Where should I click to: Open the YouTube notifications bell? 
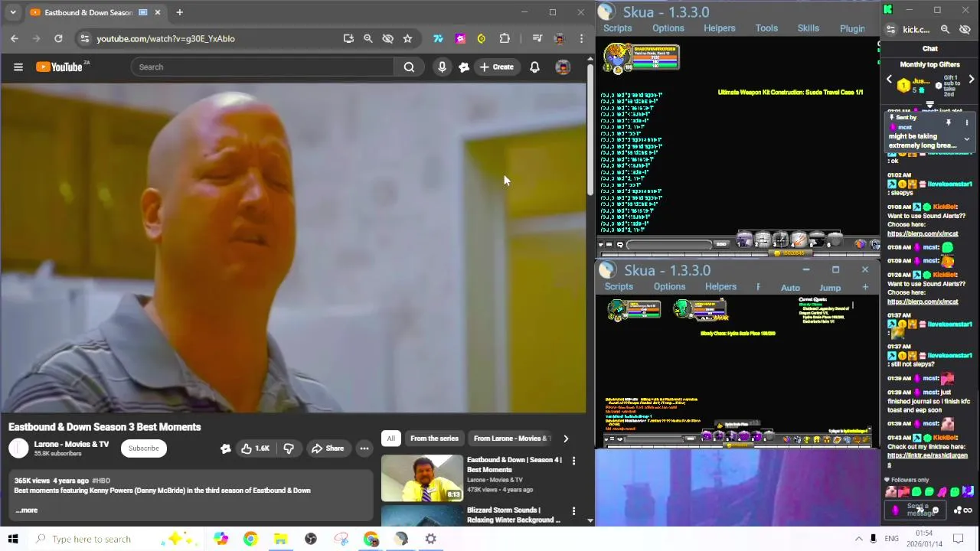[534, 67]
